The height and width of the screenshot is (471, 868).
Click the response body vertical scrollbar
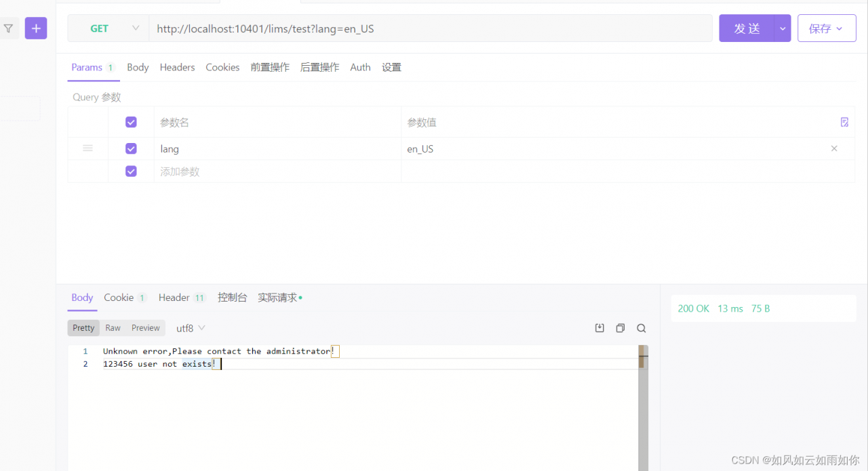coord(644,408)
